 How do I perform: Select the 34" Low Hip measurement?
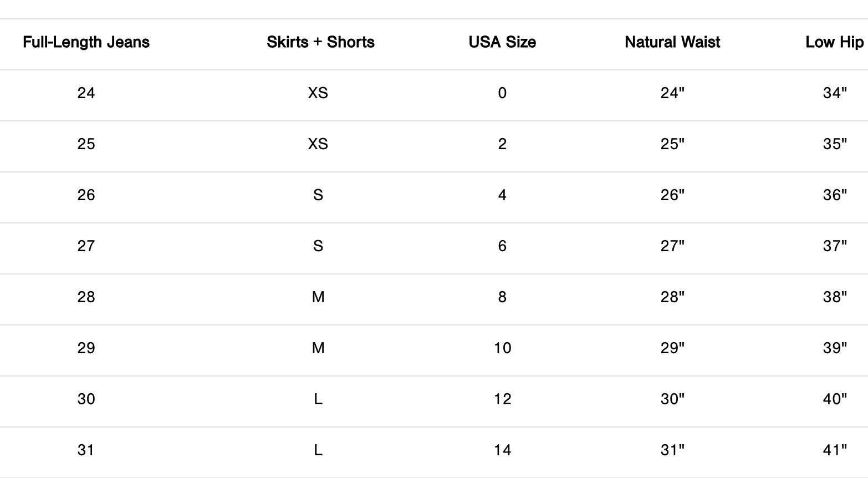click(x=835, y=93)
